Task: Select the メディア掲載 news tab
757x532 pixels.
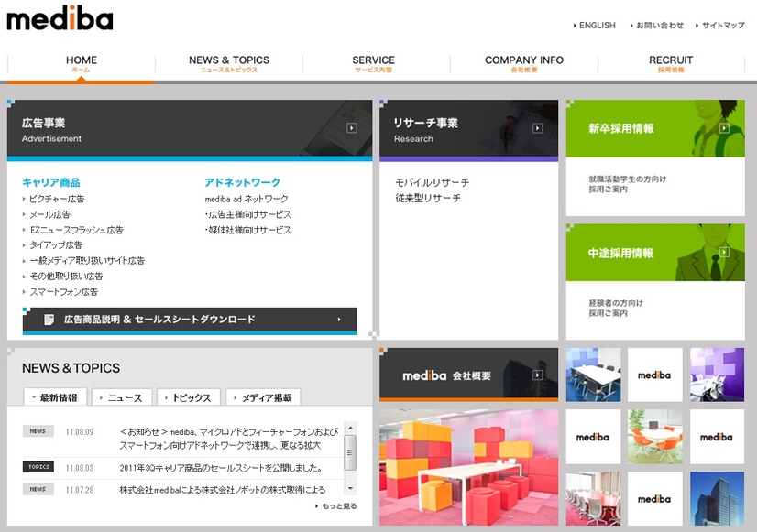Action: tap(263, 397)
